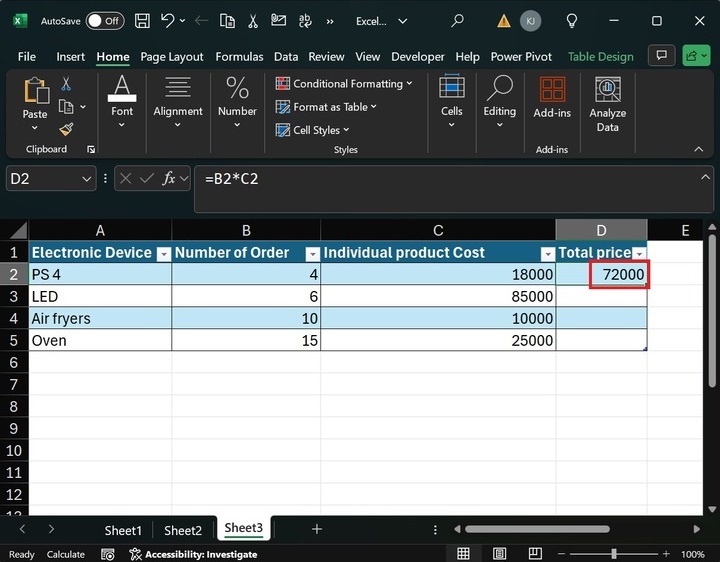The height and width of the screenshot is (562, 720).
Task: Click Accessibility: Investigate in status bar
Action: click(193, 554)
